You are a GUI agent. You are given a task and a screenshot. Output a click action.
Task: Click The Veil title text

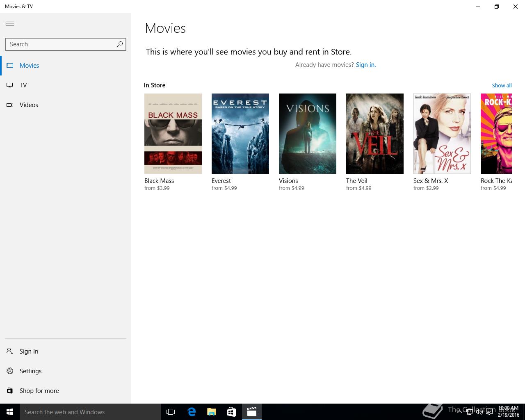(x=357, y=180)
